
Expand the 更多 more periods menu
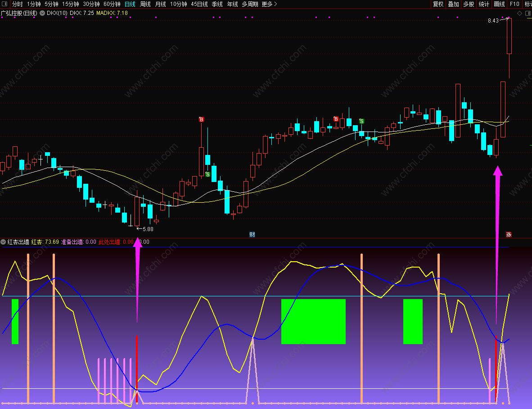[x=270, y=4]
